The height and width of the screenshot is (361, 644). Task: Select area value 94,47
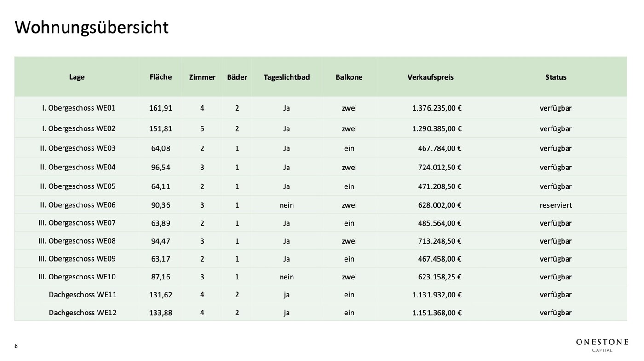point(161,241)
